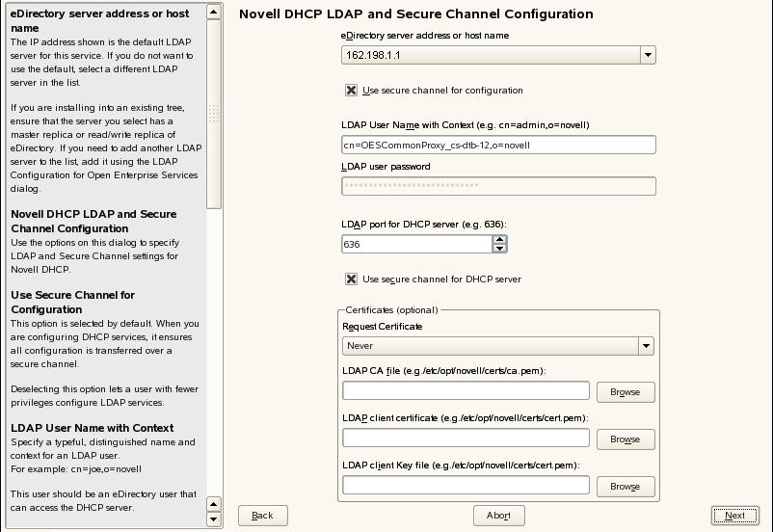Toggle Use secure channel for configuration checkbox
This screenshot has height=532, width=773.
tap(352, 91)
